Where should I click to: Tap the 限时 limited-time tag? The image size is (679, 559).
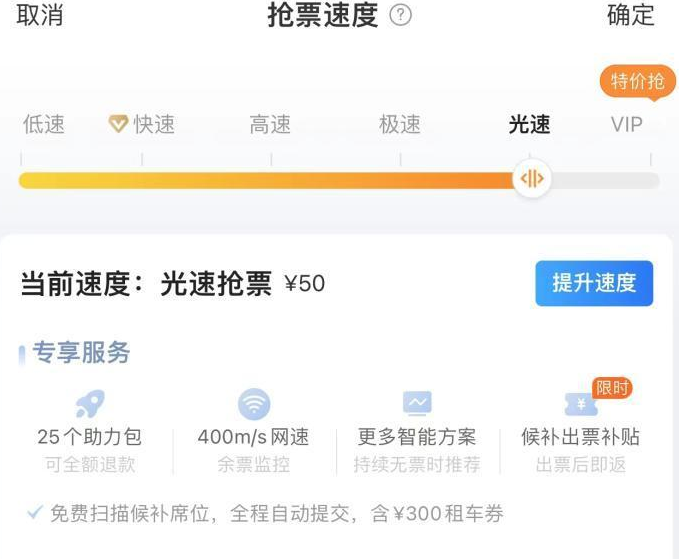click(x=612, y=388)
